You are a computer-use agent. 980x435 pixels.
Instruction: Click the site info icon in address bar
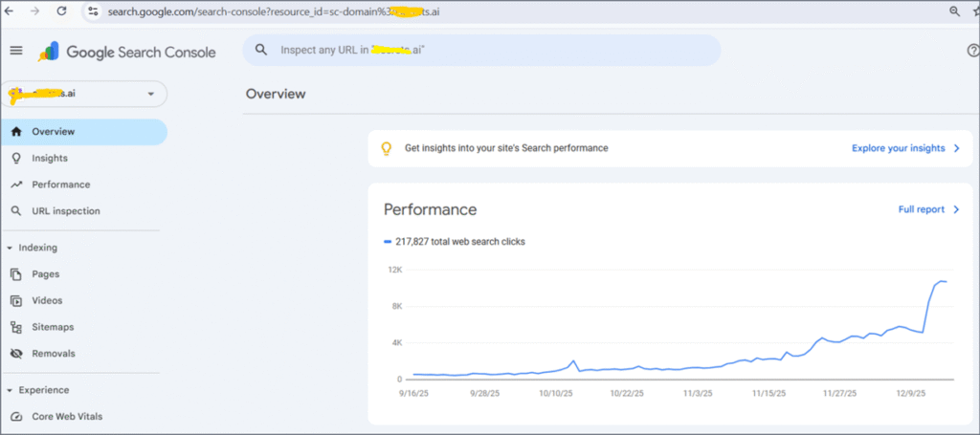coord(93,11)
